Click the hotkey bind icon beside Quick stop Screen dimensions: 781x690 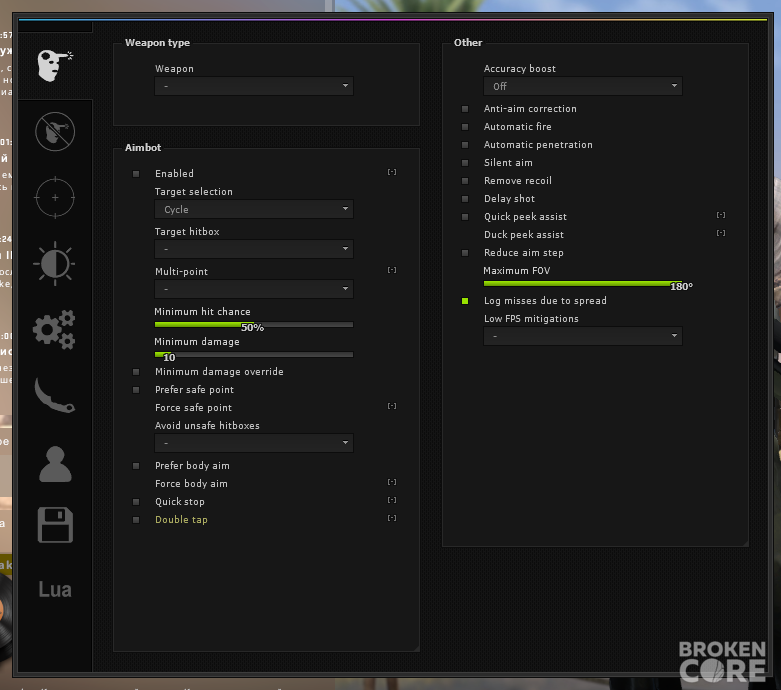[392, 500]
